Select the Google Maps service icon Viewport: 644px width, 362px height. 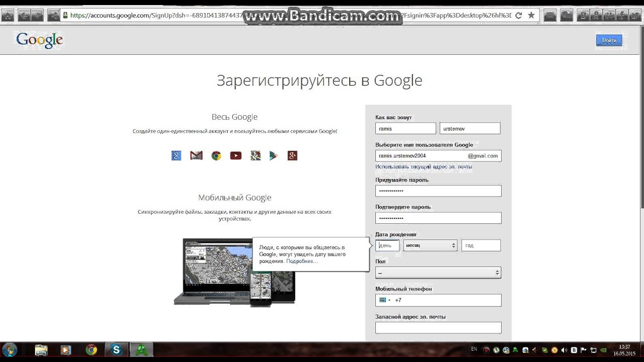click(256, 156)
